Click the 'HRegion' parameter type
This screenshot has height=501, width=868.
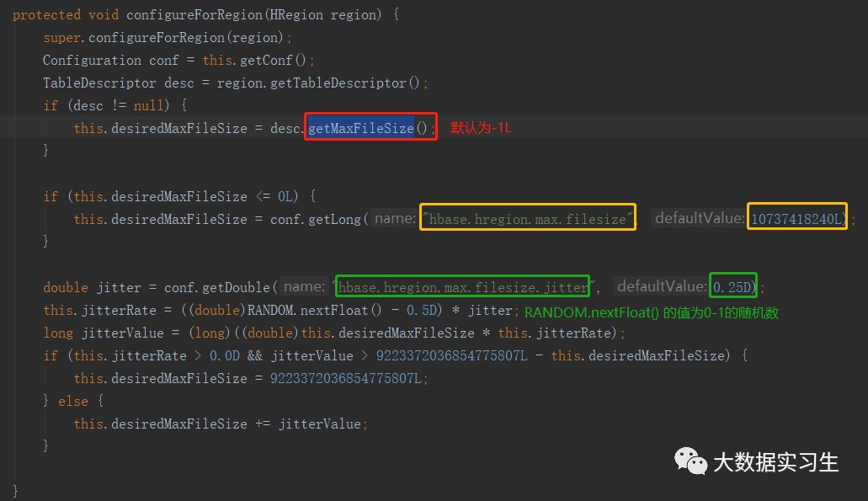[296, 15]
